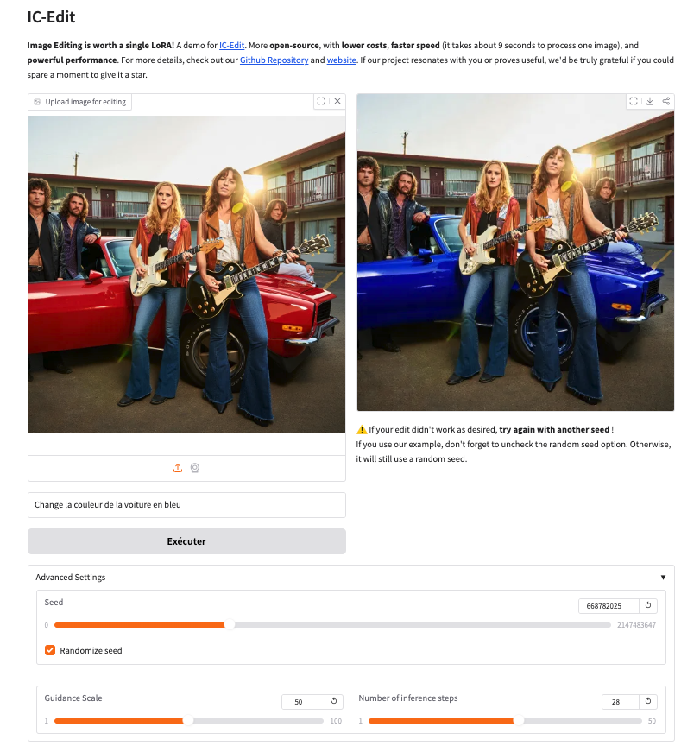Run the edit with the Exécuter button

[x=186, y=541]
